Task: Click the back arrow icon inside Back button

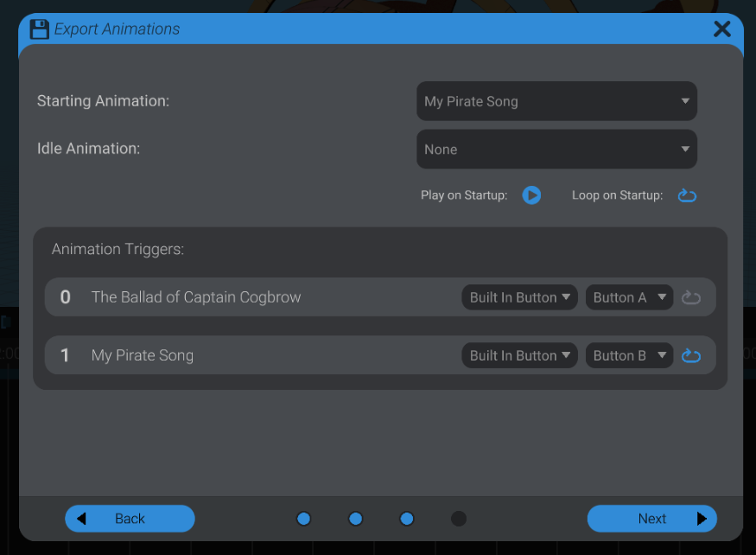Action: (x=82, y=519)
